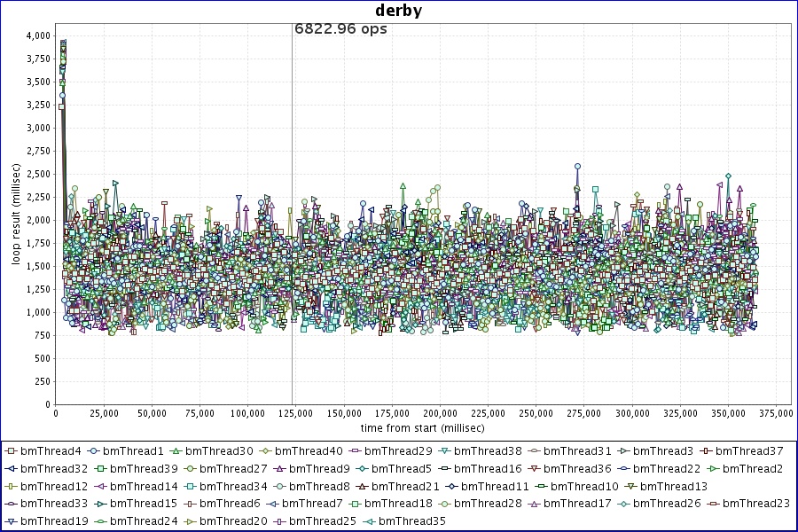Click the bmThread32 legend label
This screenshot has height=532, width=798.
point(54,468)
